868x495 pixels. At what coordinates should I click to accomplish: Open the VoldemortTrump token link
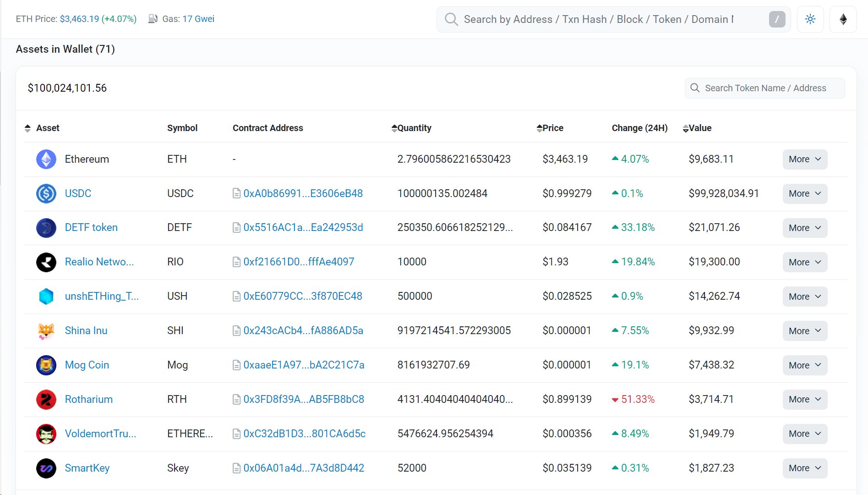click(x=100, y=434)
